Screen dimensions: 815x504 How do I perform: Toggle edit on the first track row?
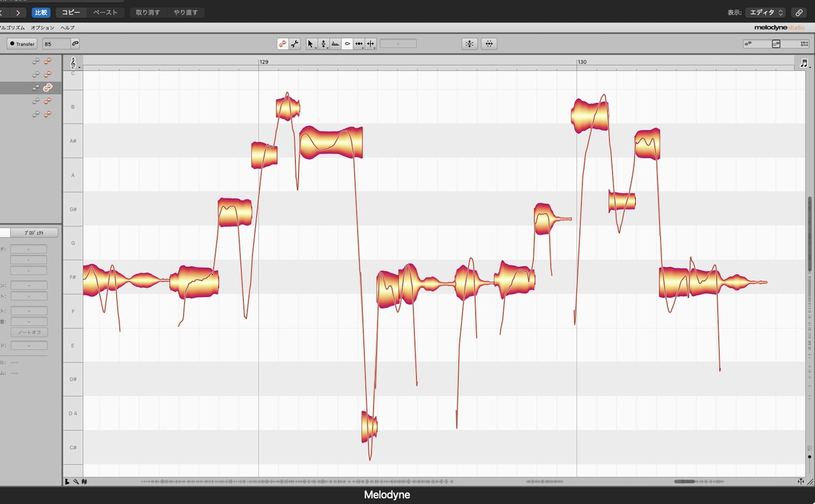pos(47,61)
